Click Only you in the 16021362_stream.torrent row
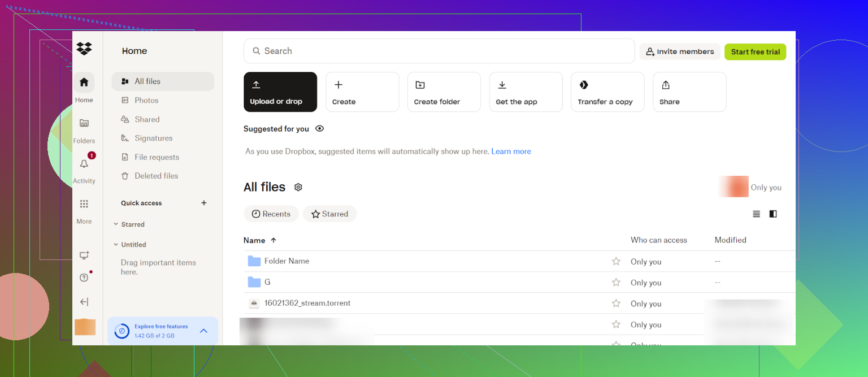The height and width of the screenshot is (377, 868). (x=646, y=304)
